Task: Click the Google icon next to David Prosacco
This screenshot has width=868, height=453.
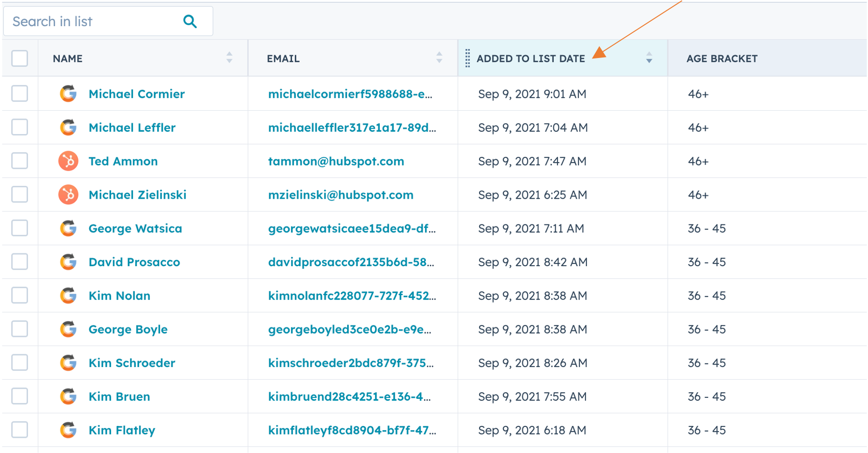Action: 68,262
